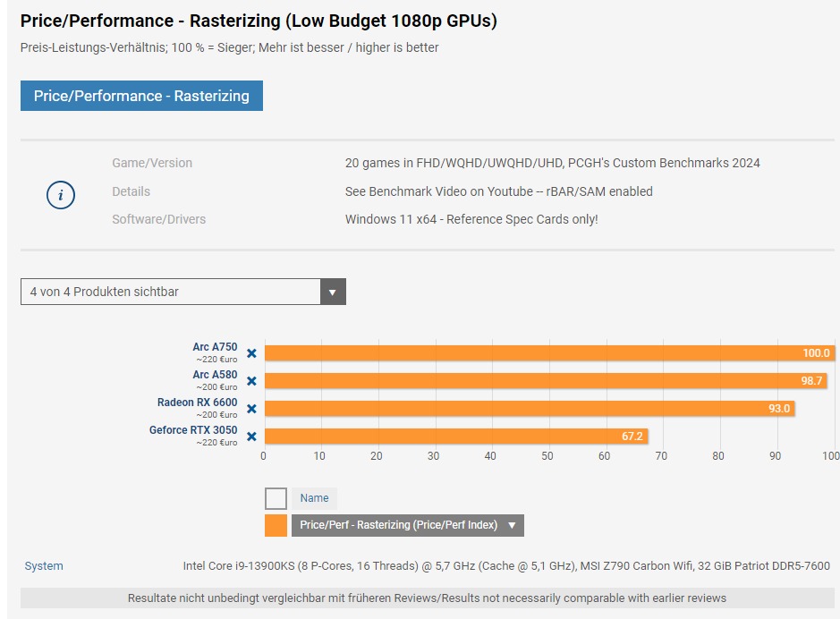The image size is (840, 619).
Task: Remove Arc A580 with the X icon
Action: click(251, 381)
